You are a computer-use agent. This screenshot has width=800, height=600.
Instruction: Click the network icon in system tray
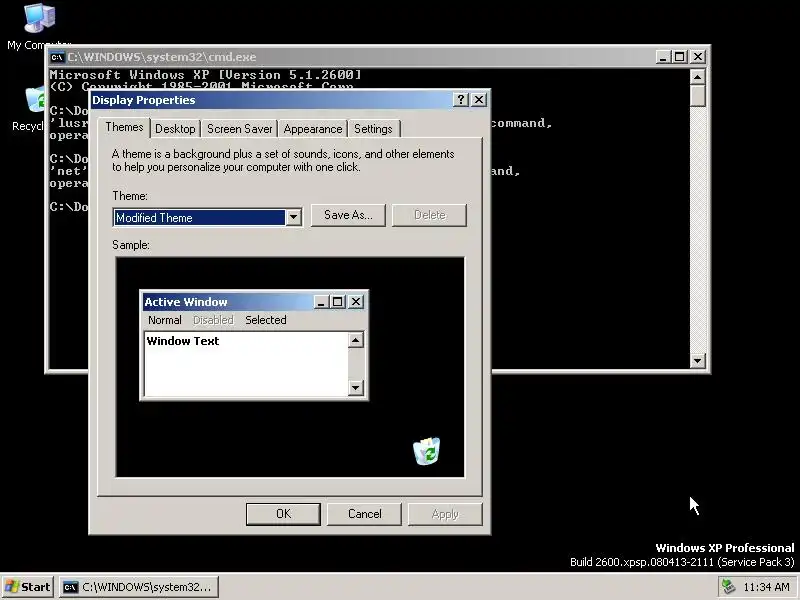pyautogui.click(x=728, y=587)
